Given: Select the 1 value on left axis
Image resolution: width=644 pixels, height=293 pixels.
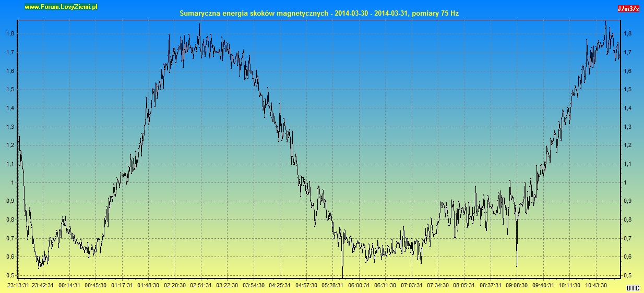Looking at the screenshot, I should [x=12, y=182].
